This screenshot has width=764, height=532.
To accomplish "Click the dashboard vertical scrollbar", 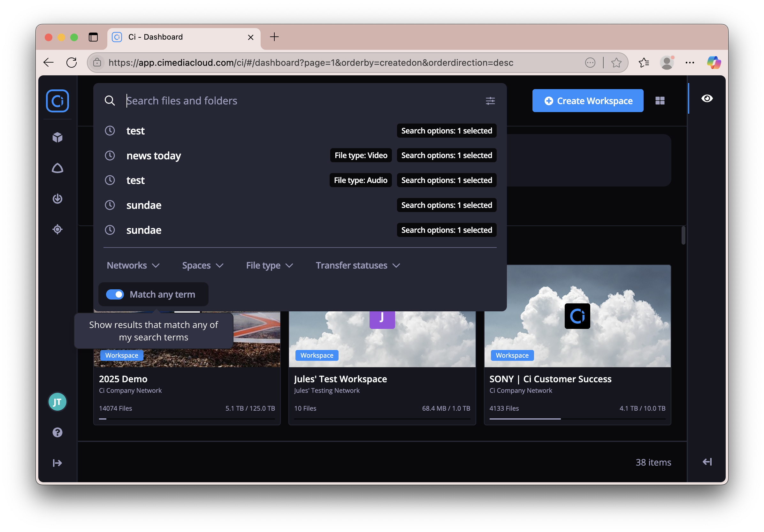I will coord(683,236).
